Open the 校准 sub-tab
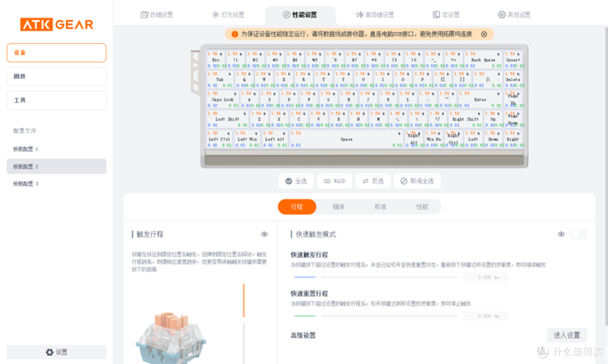 (x=381, y=206)
